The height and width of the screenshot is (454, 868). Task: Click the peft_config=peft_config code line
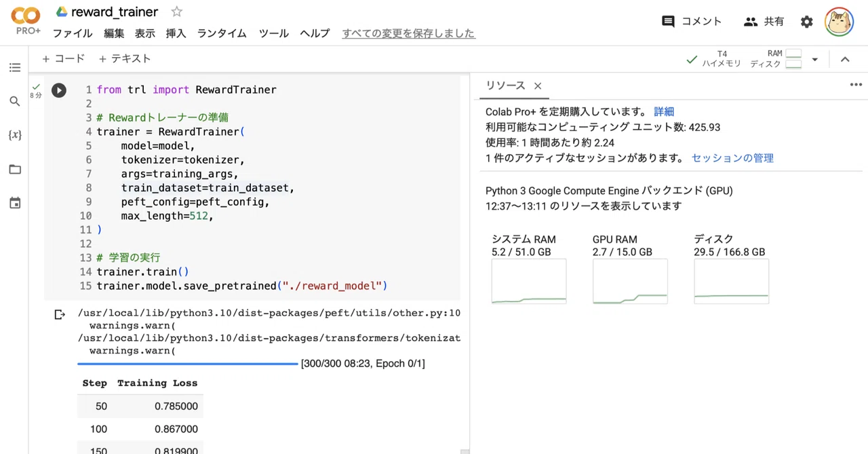click(195, 202)
